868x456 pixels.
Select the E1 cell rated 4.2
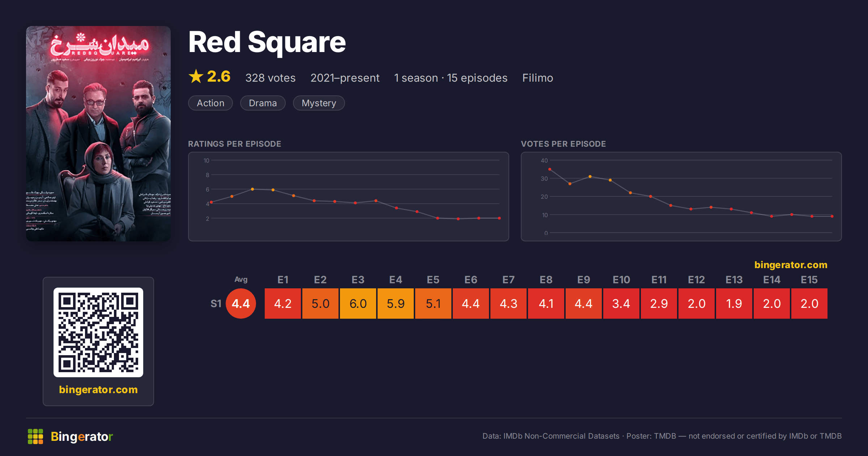coord(283,304)
